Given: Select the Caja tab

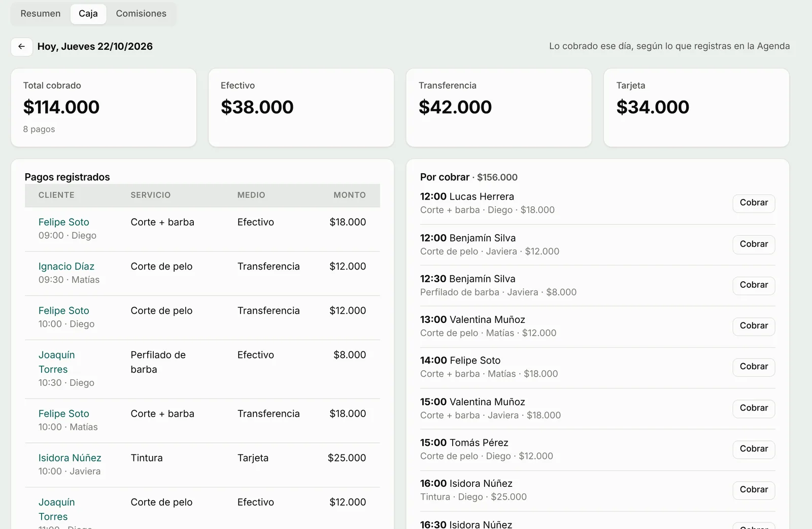Looking at the screenshot, I should 88,14.
